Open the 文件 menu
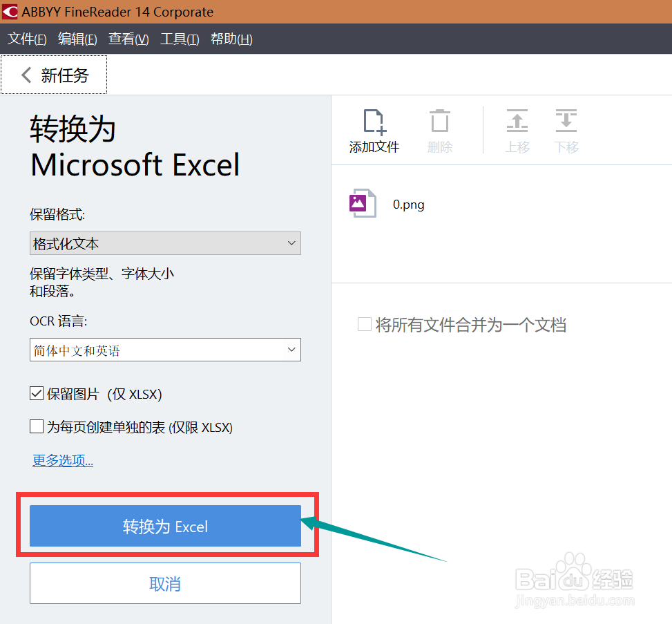Image resolution: width=672 pixels, height=624 pixels. coord(26,39)
